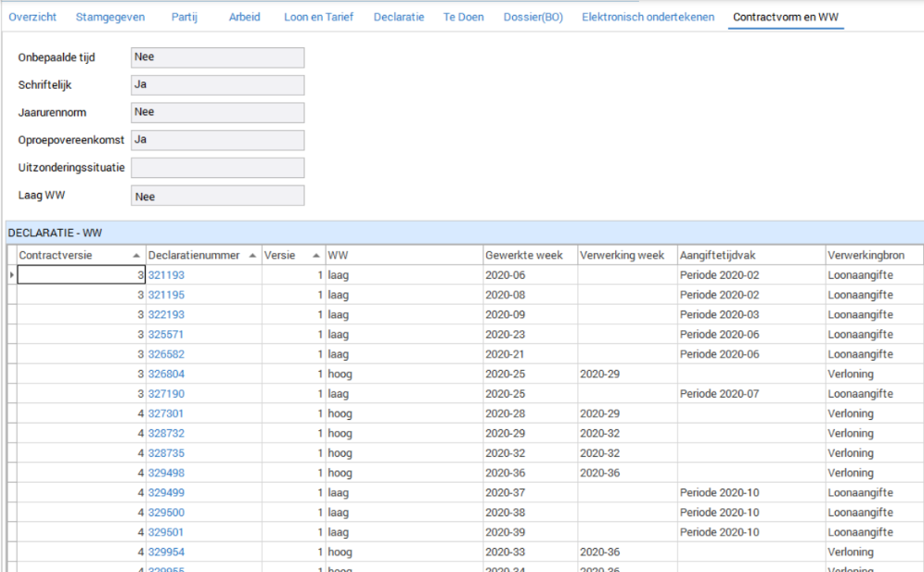Open declaration number 321193 link
This screenshot has width=924, height=572.
(166, 275)
